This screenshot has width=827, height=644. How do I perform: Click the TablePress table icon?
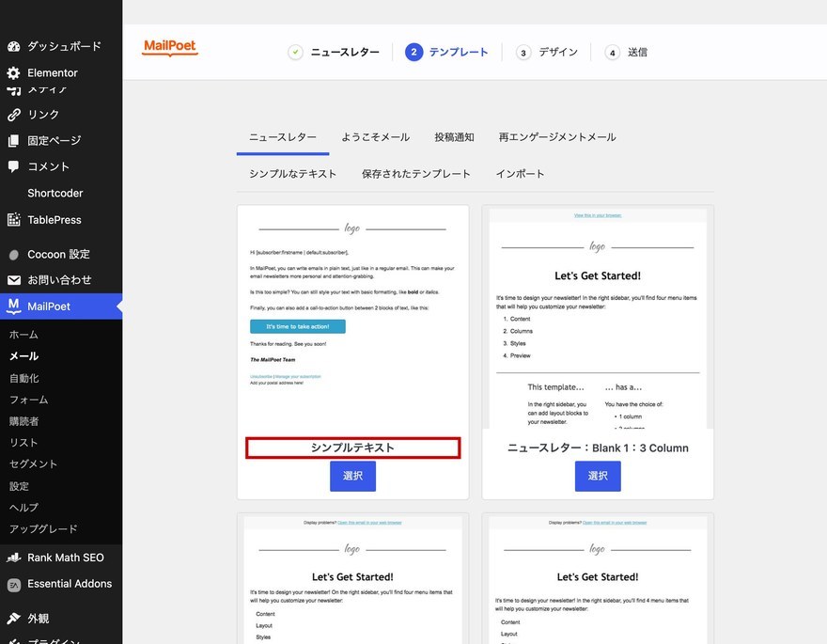[14, 219]
